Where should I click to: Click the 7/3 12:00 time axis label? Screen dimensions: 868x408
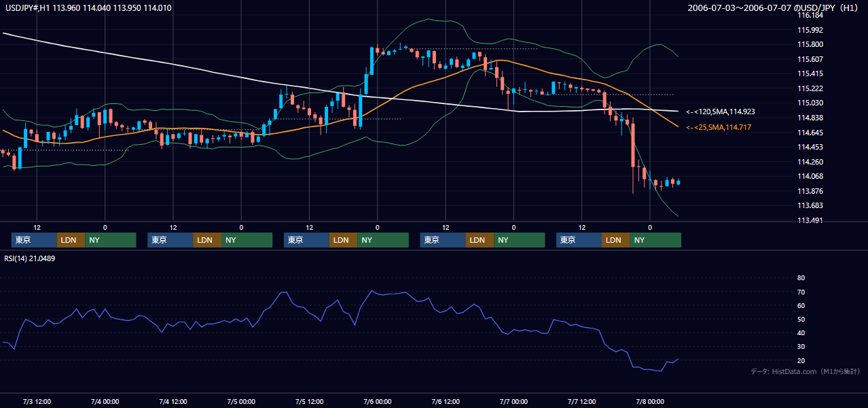(x=37, y=401)
